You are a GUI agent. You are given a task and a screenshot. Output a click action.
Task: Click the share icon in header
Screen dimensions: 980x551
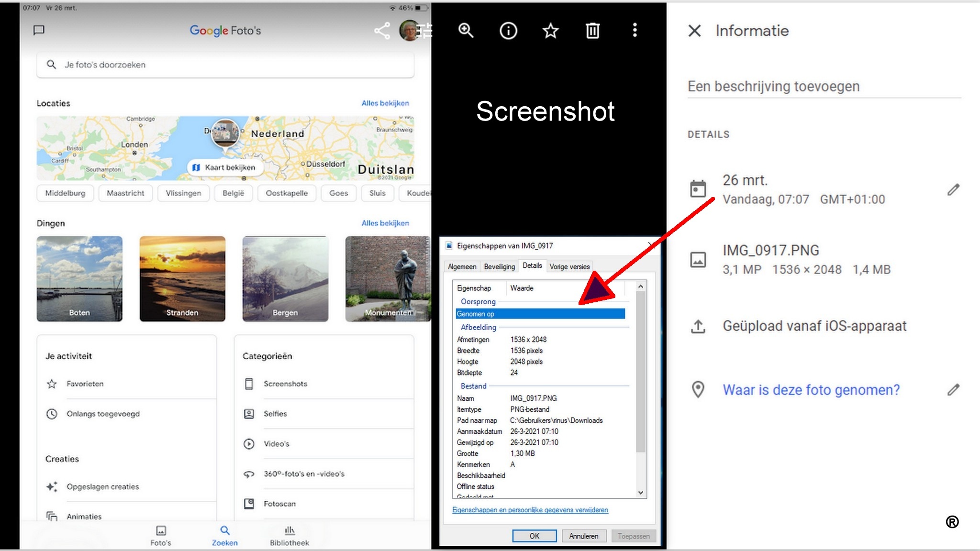tap(382, 31)
